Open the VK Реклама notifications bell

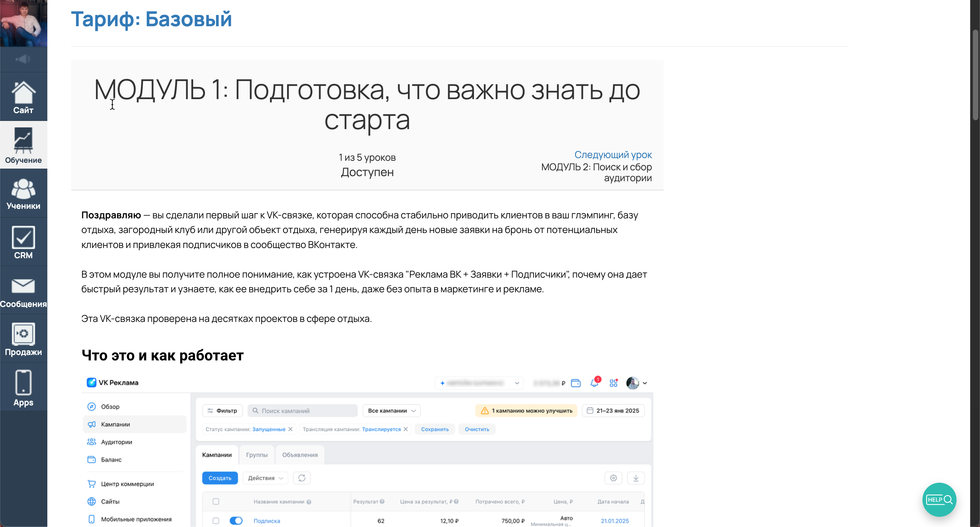tap(595, 383)
